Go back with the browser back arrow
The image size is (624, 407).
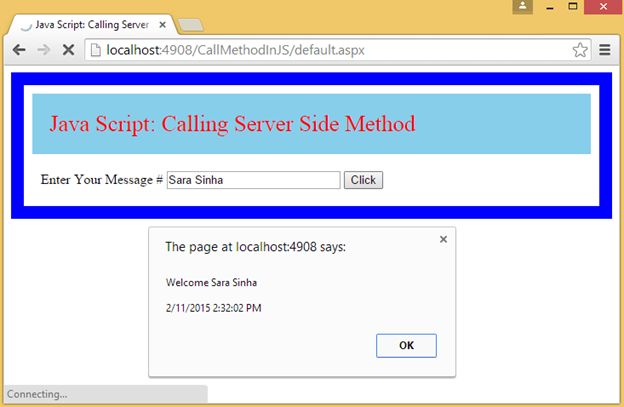coord(19,50)
